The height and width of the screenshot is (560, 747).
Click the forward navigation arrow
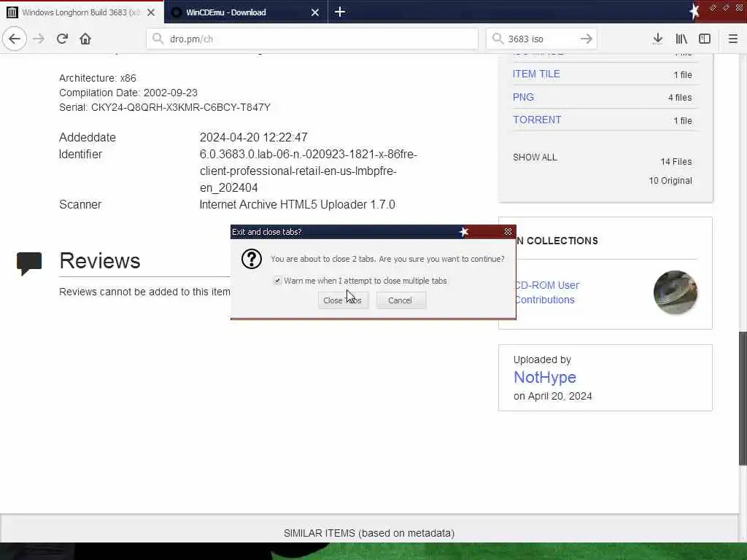(x=39, y=39)
